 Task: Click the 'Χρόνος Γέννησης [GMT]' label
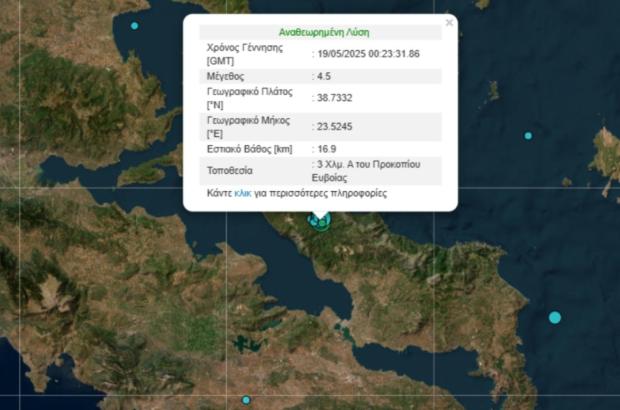[244, 54]
